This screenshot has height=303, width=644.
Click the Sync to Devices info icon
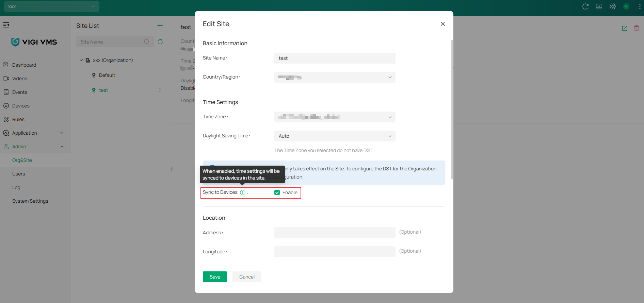pos(243,192)
